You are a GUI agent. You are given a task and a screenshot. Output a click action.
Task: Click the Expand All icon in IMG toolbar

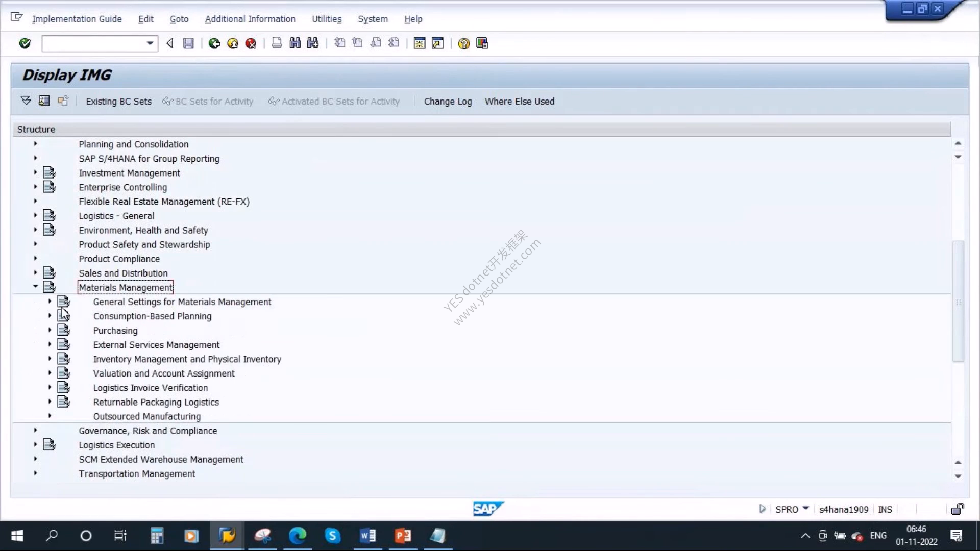point(26,101)
